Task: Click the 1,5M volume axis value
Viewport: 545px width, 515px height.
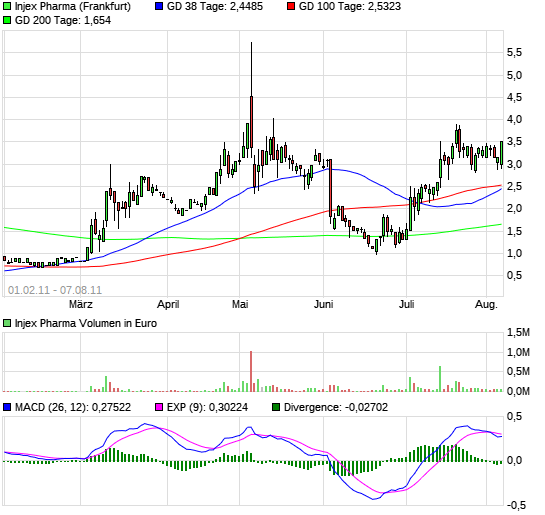Action: [518, 333]
